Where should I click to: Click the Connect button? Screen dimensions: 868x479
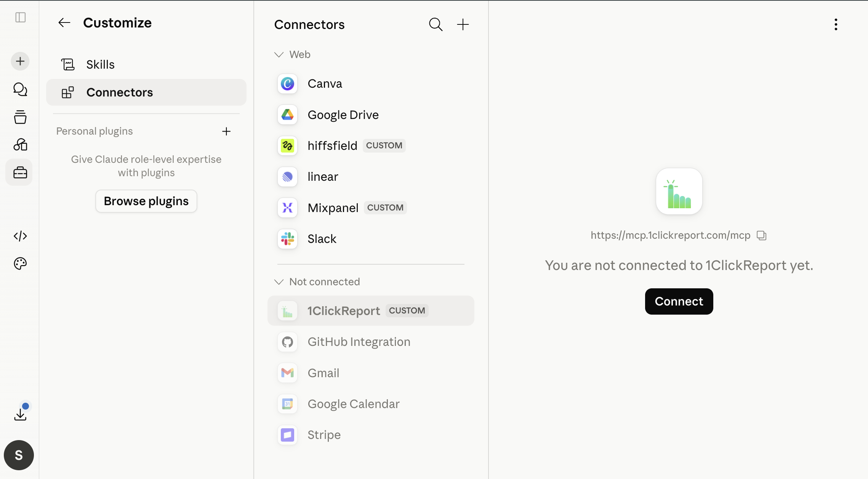tap(679, 301)
